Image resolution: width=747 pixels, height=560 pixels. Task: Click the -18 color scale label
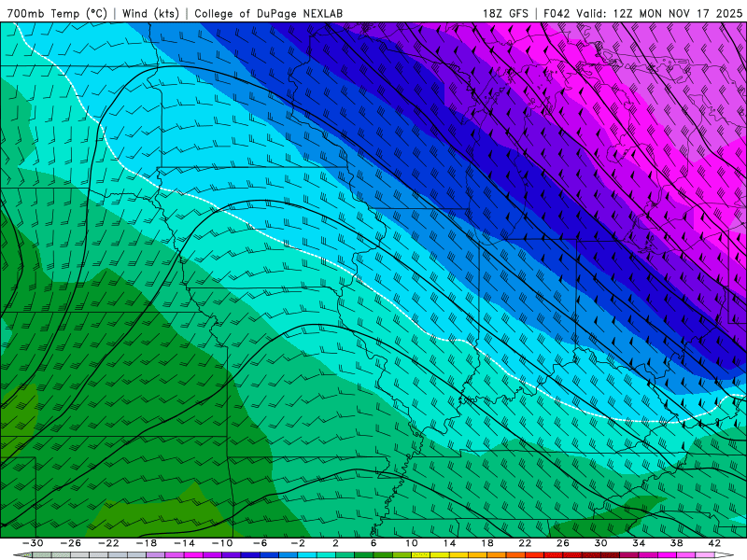[x=147, y=543]
